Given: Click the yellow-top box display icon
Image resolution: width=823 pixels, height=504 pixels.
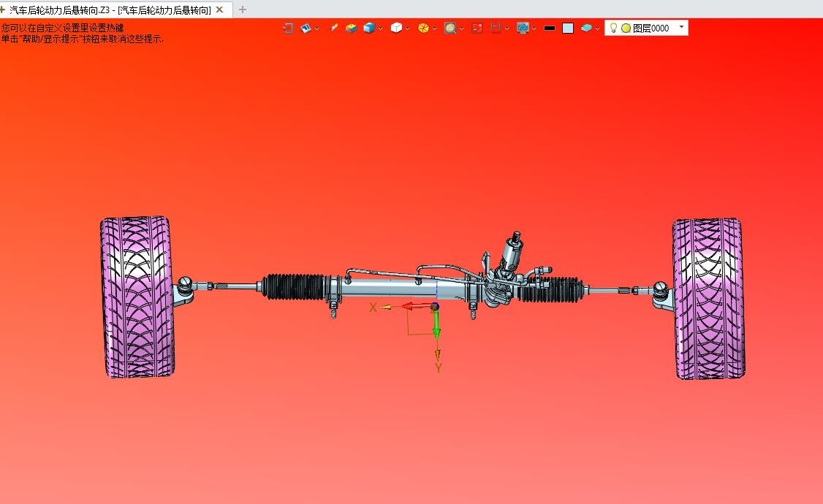Looking at the screenshot, I should coord(352,28).
